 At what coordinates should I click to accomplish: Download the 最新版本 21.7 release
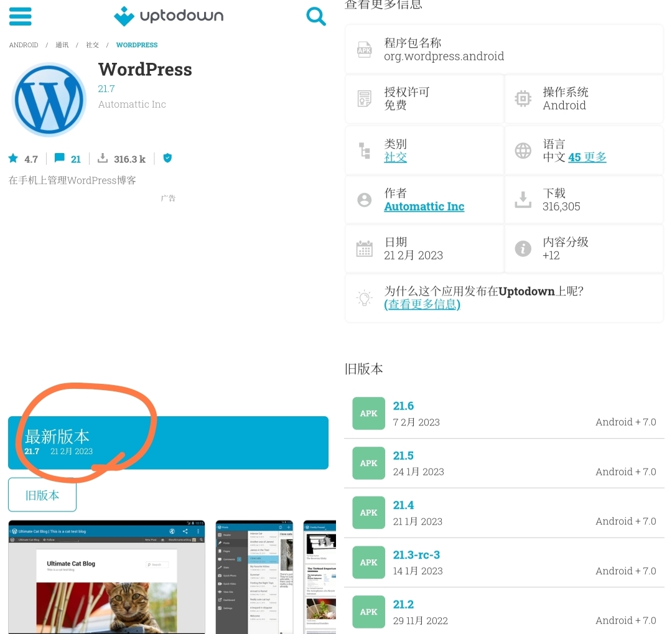click(169, 442)
